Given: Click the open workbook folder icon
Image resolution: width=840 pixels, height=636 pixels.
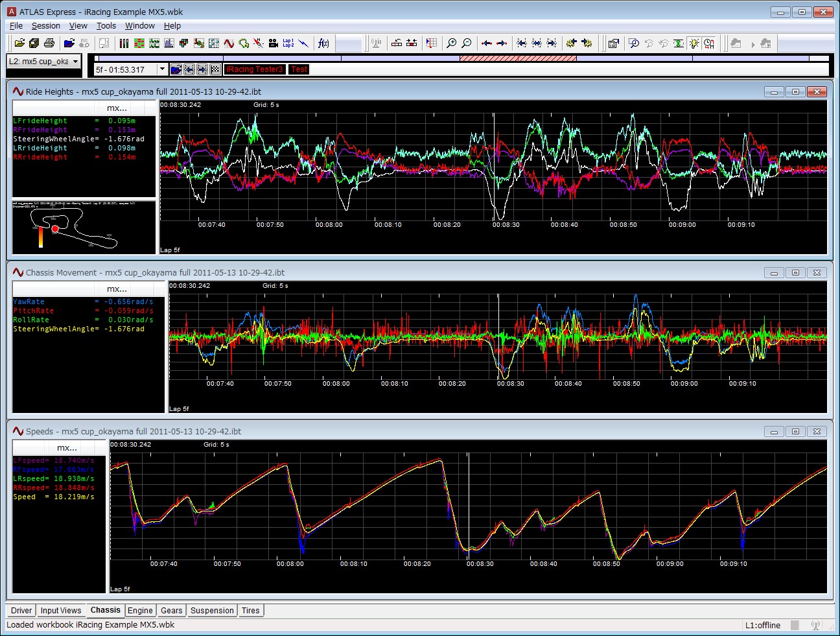Looking at the screenshot, I should pyautogui.click(x=19, y=43).
